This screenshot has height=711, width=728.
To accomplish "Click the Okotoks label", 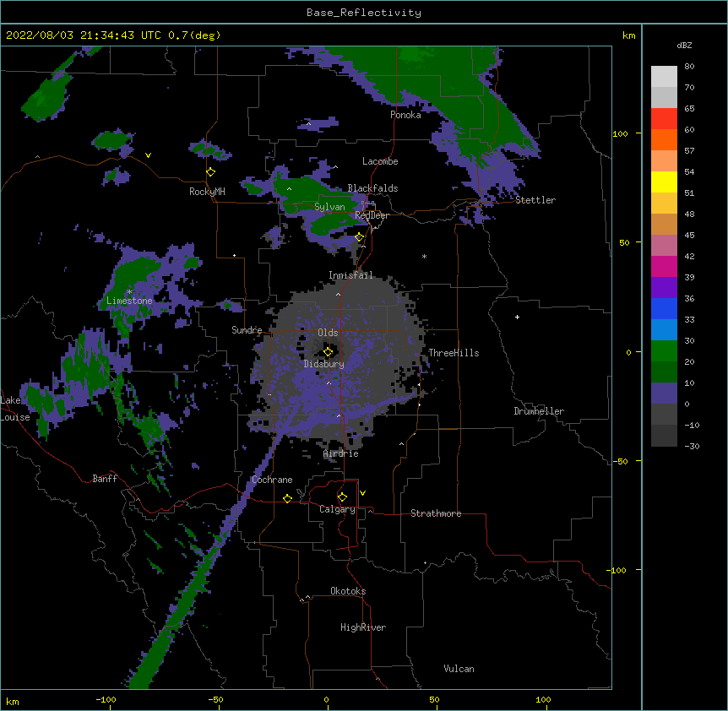I will 348,591.
